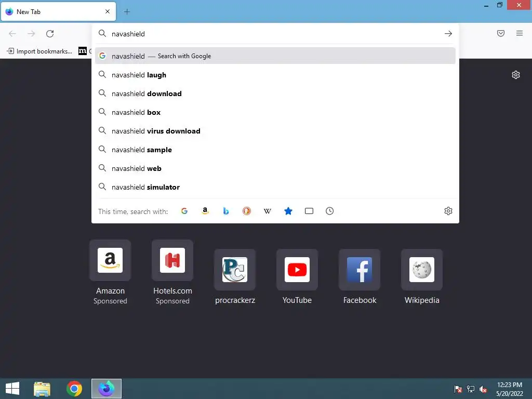Open the new tab button
Viewport: 532px width, 399px height.
(x=127, y=12)
